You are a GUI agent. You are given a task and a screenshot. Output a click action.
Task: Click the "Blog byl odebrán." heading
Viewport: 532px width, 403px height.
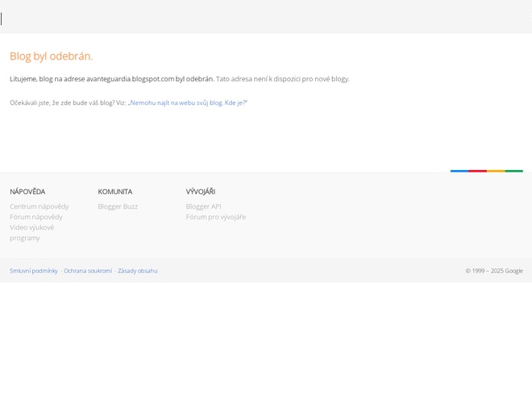[51, 56]
